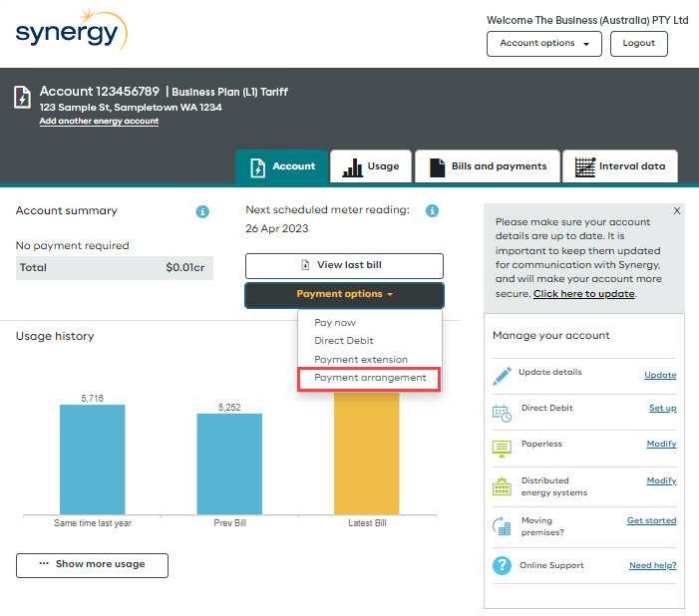This screenshot has width=699, height=616.
Task: Open the Interval data tab
Action: pyautogui.click(x=620, y=166)
